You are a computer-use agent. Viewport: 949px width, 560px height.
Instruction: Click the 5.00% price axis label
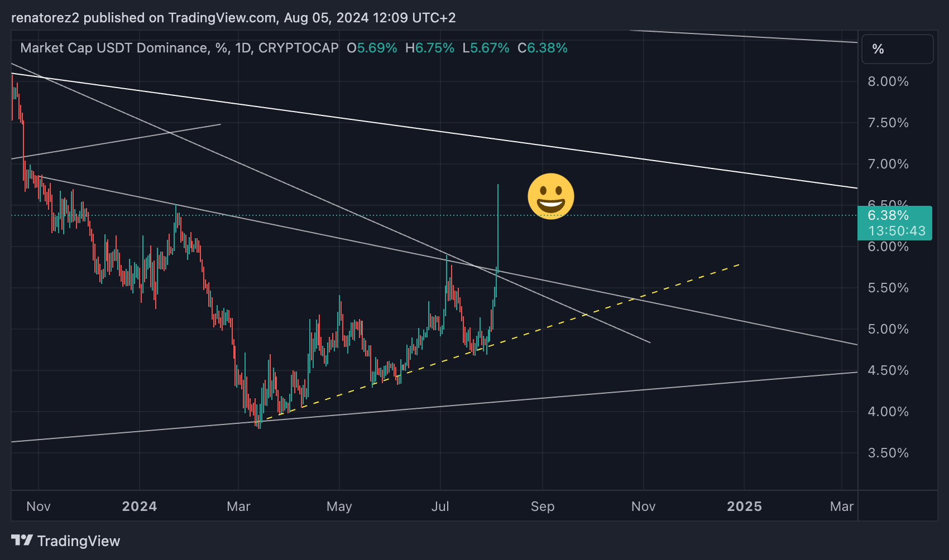(888, 329)
